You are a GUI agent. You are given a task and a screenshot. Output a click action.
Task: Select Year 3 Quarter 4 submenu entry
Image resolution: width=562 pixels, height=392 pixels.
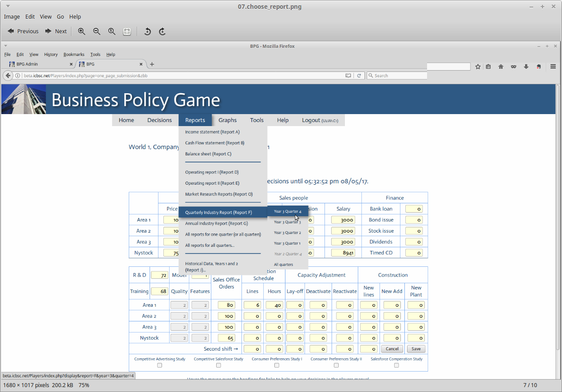[287, 211]
